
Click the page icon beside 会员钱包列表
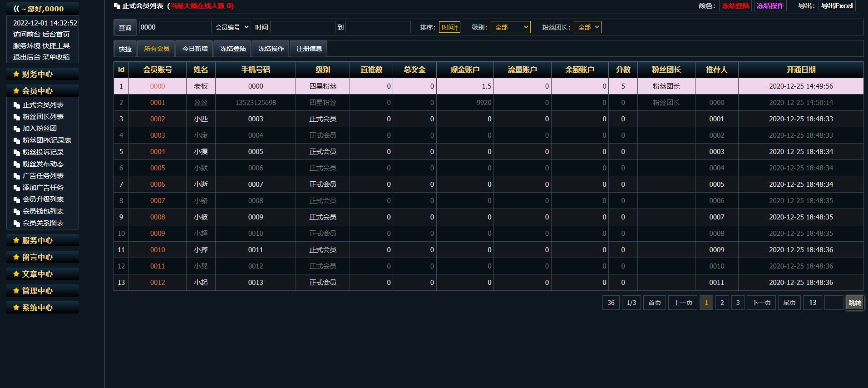pos(17,211)
